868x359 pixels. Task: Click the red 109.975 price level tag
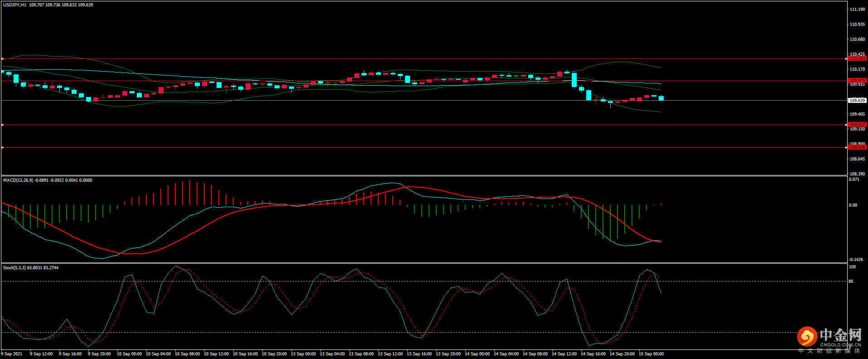click(x=857, y=81)
